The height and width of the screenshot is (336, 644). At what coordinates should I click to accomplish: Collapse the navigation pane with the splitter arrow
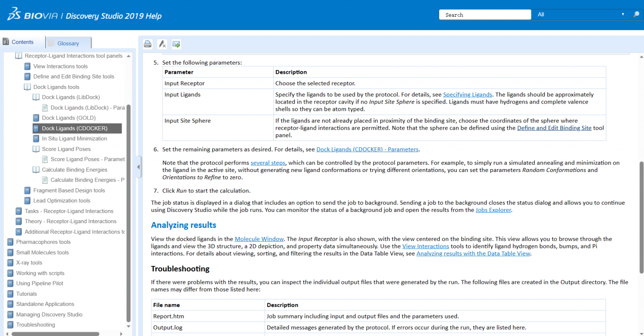(138, 167)
